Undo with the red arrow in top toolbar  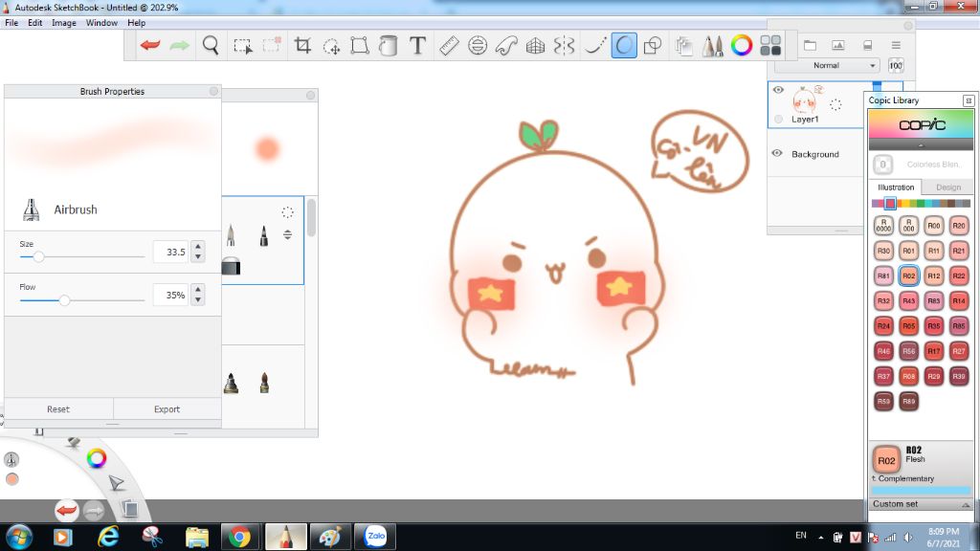coord(150,45)
